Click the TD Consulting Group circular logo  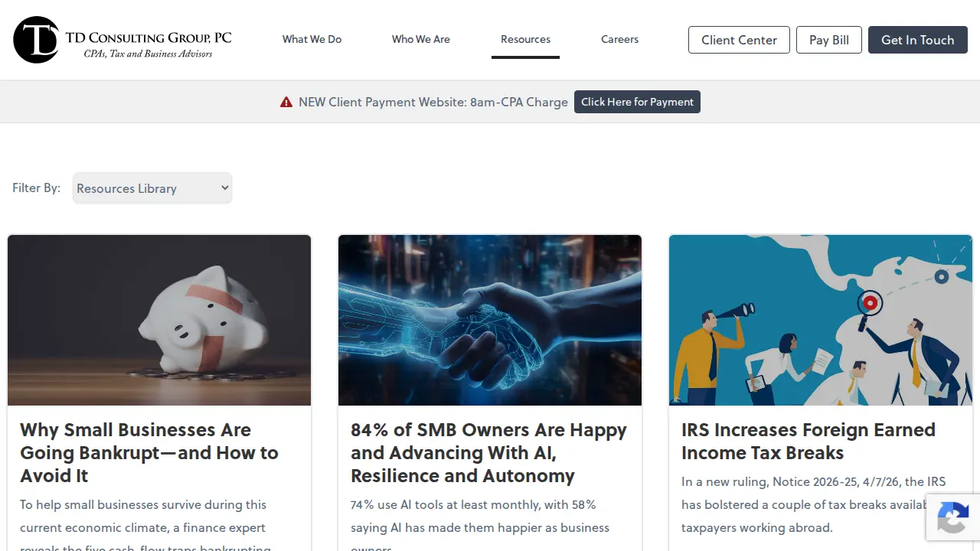coord(36,40)
